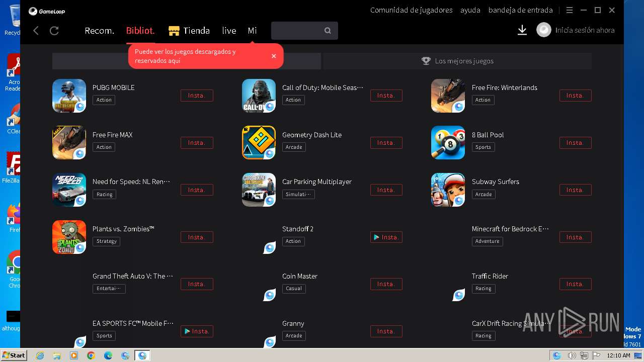Open Chrome from the taskbar

point(91,355)
